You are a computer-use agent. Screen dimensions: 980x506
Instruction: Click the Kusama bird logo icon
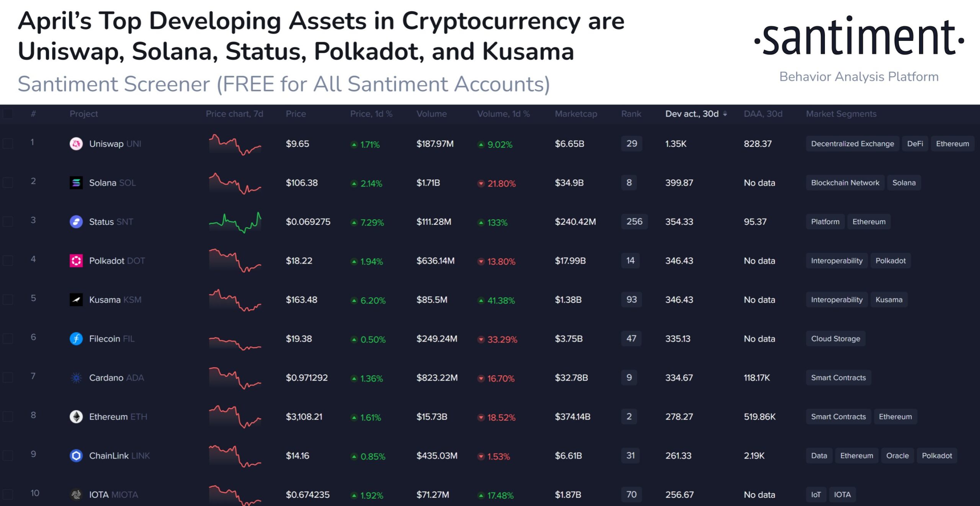tap(76, 300)
